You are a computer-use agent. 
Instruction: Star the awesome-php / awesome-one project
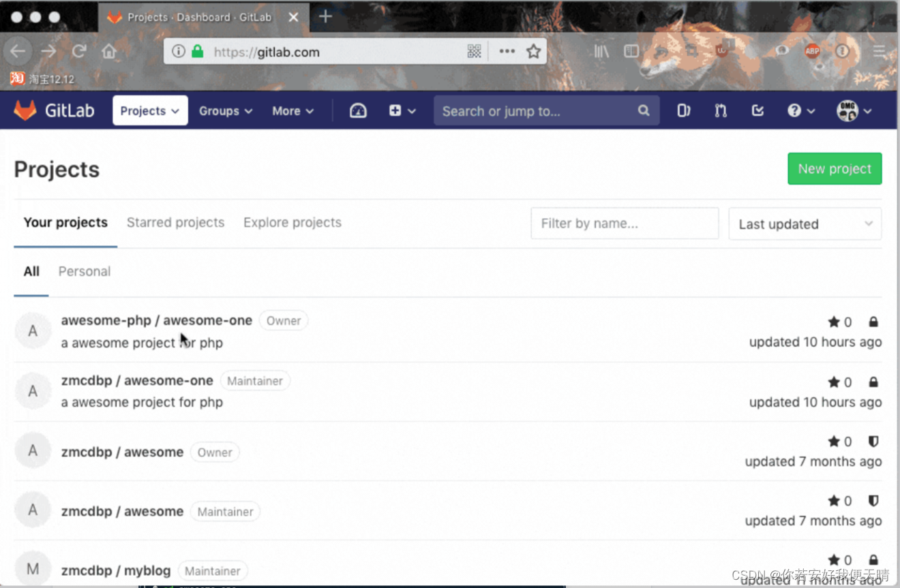click(x=832, y=322)
